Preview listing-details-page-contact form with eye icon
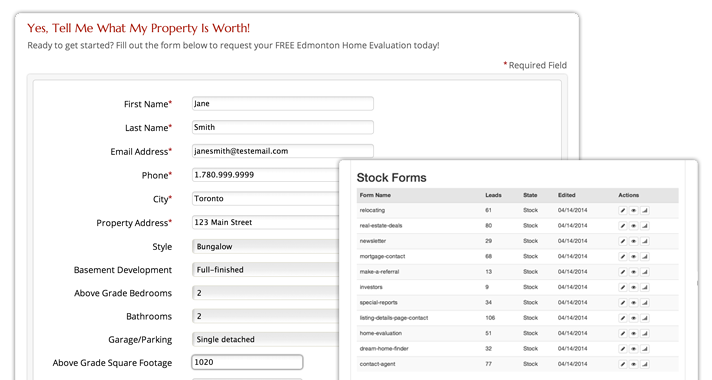Viewport: 712px width, 380px height. (633, 318)
